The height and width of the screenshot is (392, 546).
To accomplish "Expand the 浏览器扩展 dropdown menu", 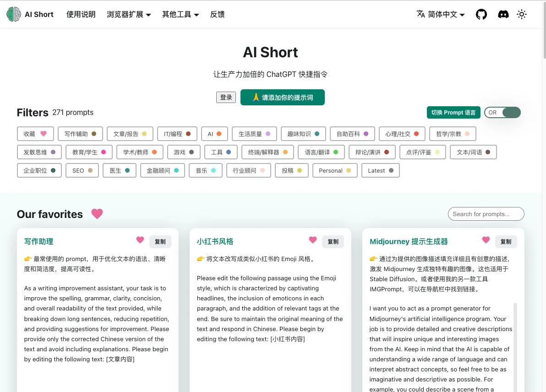I will (129, 14).
